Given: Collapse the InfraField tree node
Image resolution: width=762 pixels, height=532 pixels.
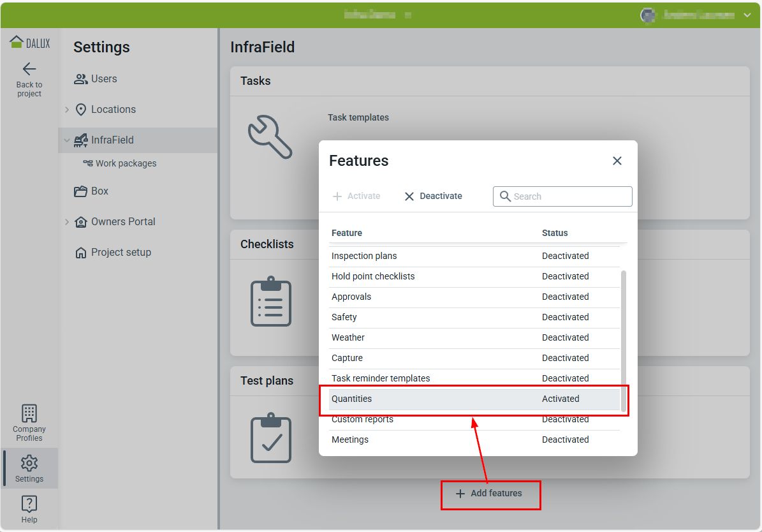Looking at the screenshot, I should click(67, 140).
